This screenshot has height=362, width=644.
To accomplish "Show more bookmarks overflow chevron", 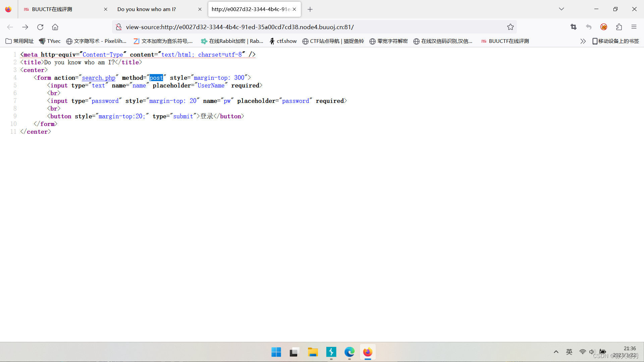I will [x=583, y=41].
